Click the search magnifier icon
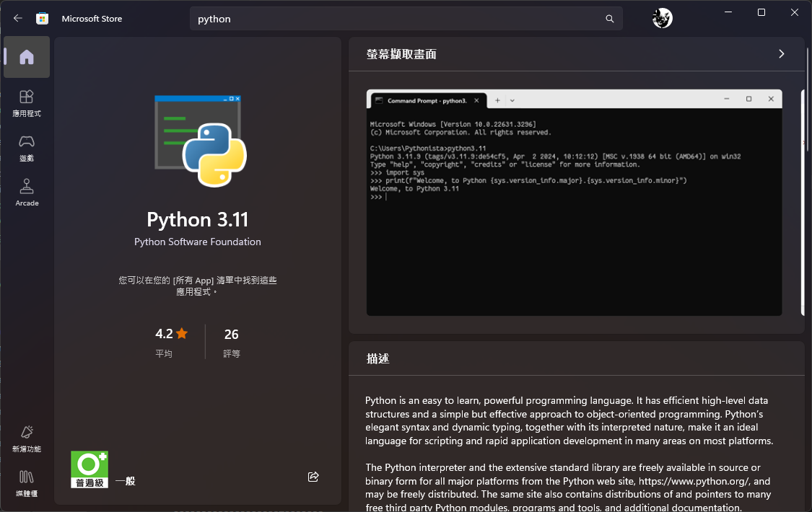Image resolution: width=812 pixels, height=512 pixels. click(x=610, y=19)
